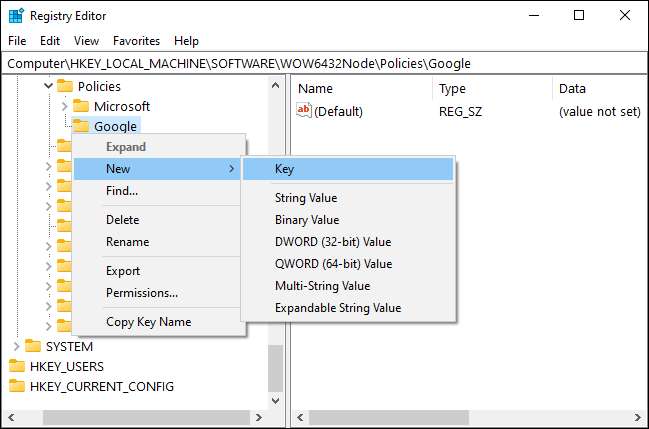This screenshot has height=429, width=649.
Task: Choose Key from the New submenu
Action: [x=284, y=169]
